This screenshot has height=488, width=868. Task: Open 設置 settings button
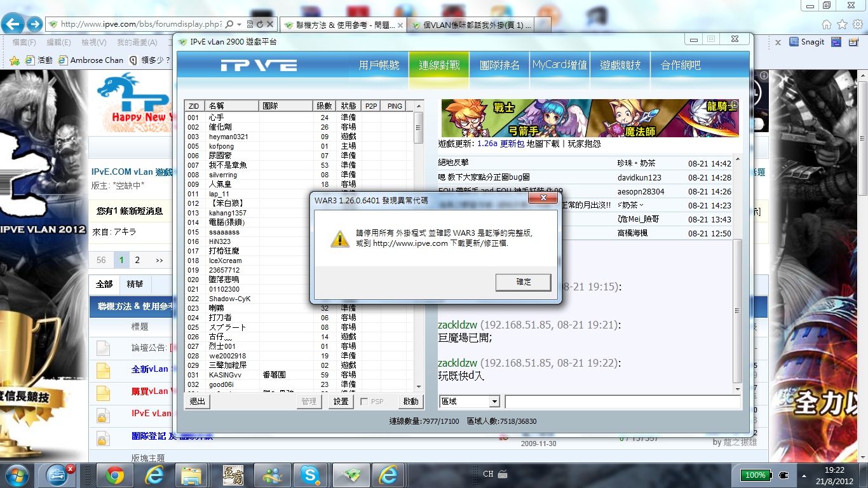tap(341, 402)
